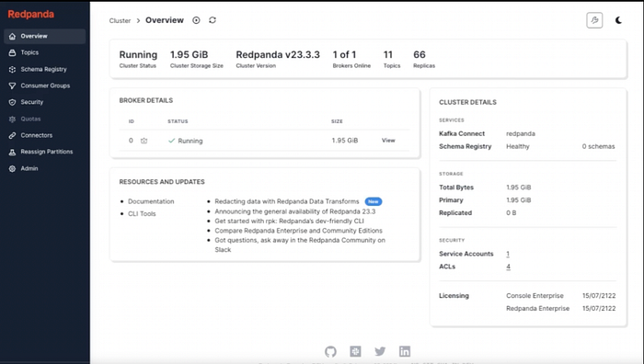Click the Service Accounts count link
The height and width of the screenshot is (364, 644).
tap(508, 254)
